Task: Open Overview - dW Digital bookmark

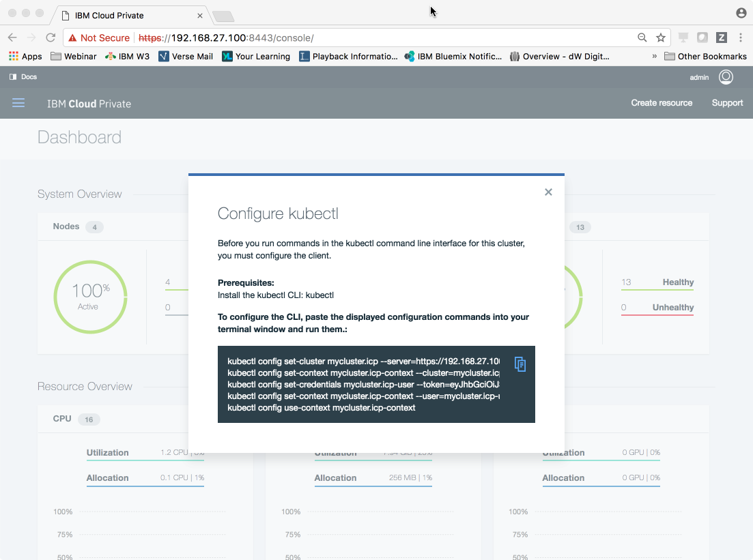Action: click(560, 56)
